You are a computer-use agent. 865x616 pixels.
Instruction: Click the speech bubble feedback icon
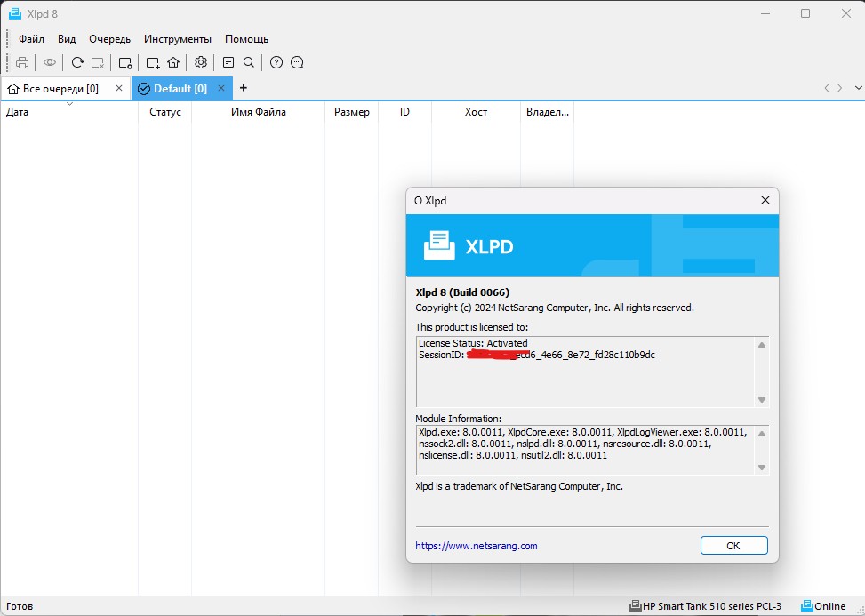point(297,63)
